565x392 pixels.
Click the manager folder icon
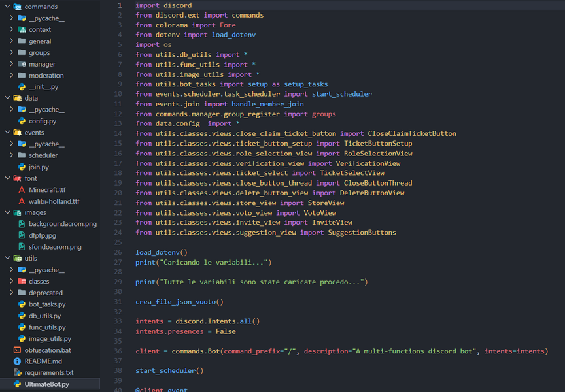[x=22, y=64]
